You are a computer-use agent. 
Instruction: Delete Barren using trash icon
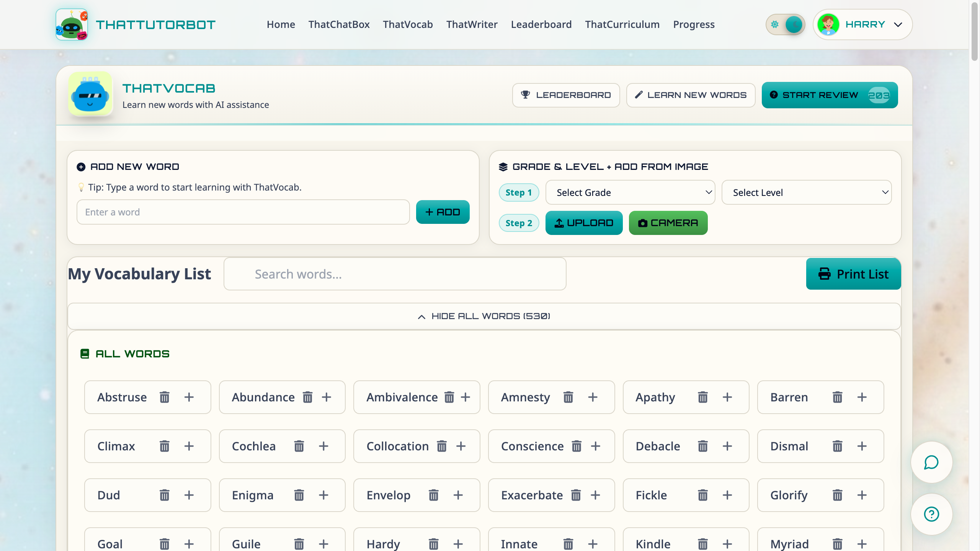[838, 397]
